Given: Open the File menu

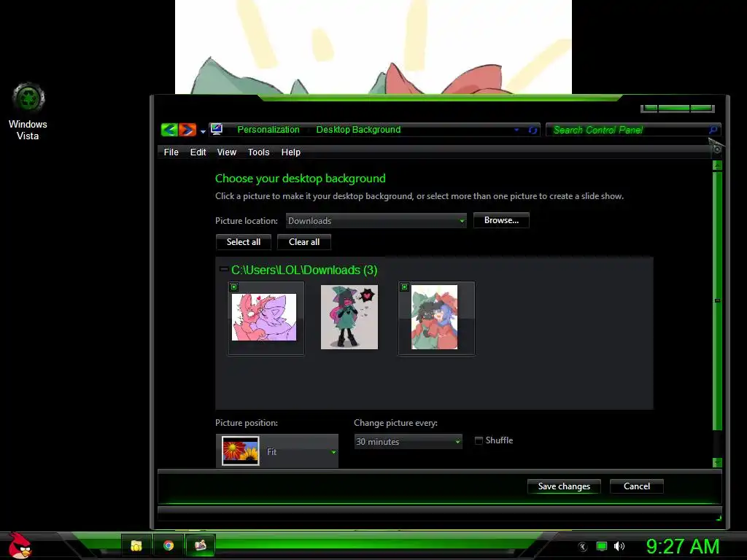Looking at the screenshot, I should click(x=171, y=152).
